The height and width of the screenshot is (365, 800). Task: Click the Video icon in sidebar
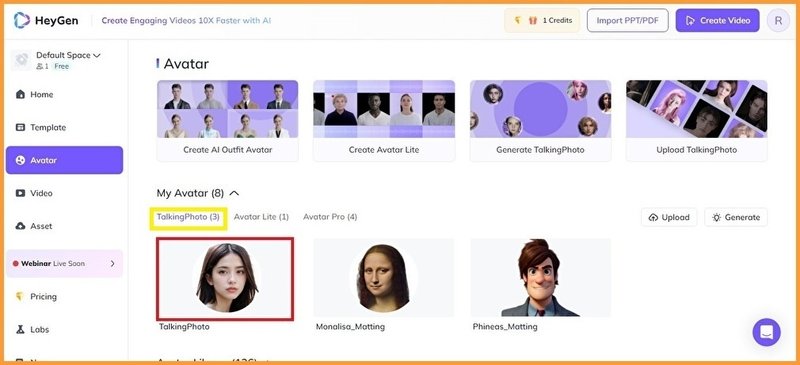tap(20, 193)
